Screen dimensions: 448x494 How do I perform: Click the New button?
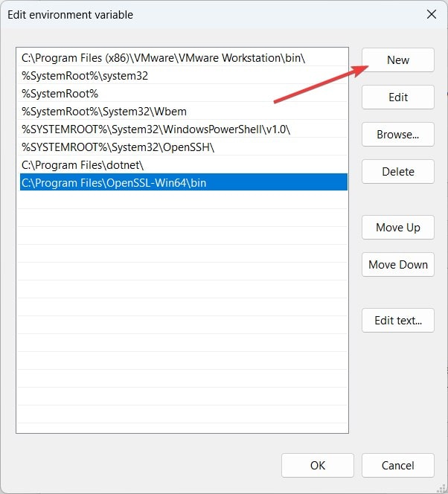tap(398, 60)
